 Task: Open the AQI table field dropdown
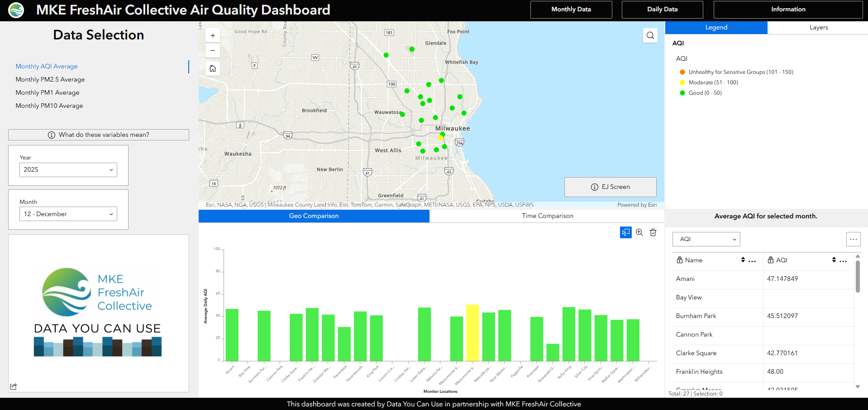[706, 239]
